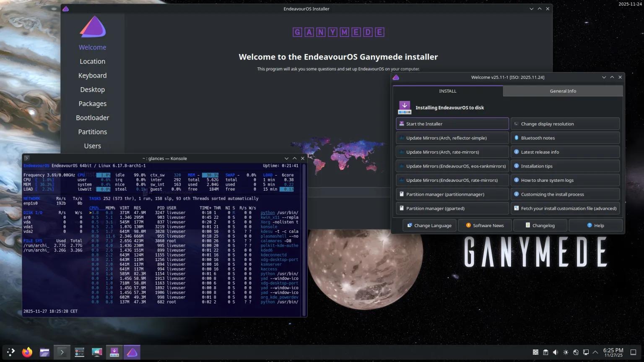Open the Changelog in the Welcome app

(540, 225)
